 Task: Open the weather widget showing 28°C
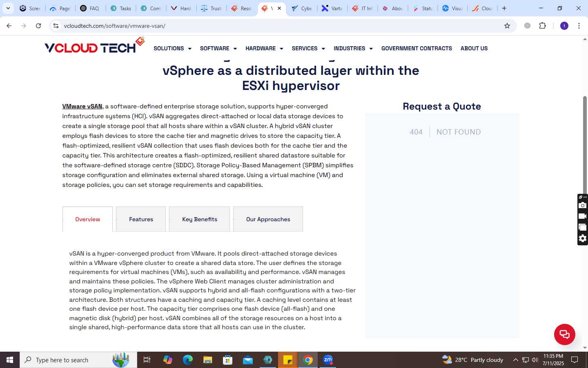click(473, 360)
